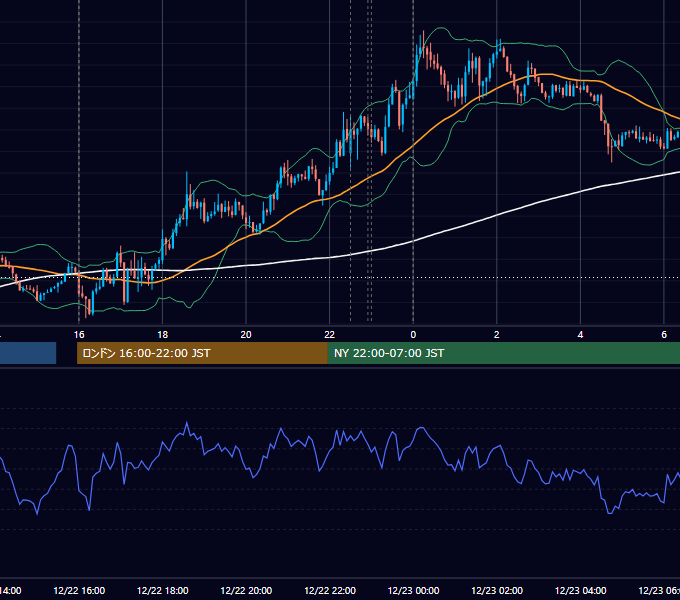Click the time axis label 2
Screen dimensions: 680x600
click(497, 335)
